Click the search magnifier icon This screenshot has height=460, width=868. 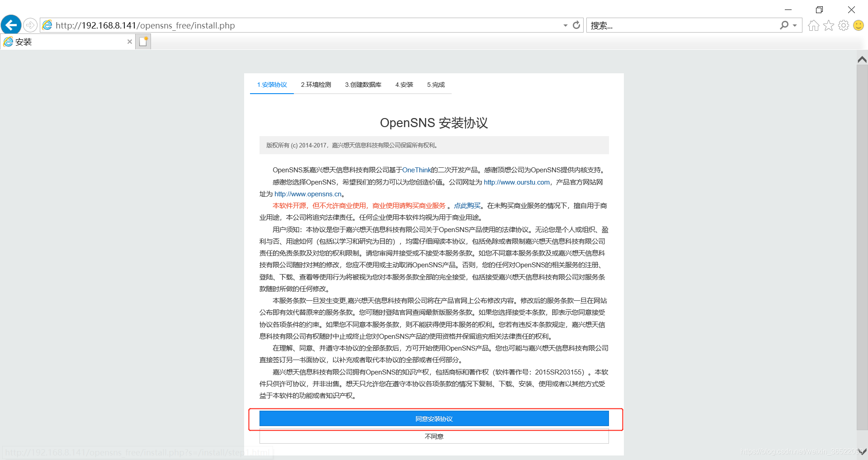[x=784, y=25]
